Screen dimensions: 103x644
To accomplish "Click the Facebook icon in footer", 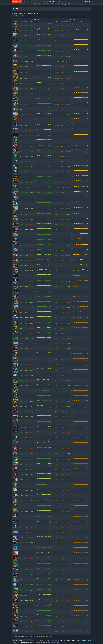I will (87, 640).
